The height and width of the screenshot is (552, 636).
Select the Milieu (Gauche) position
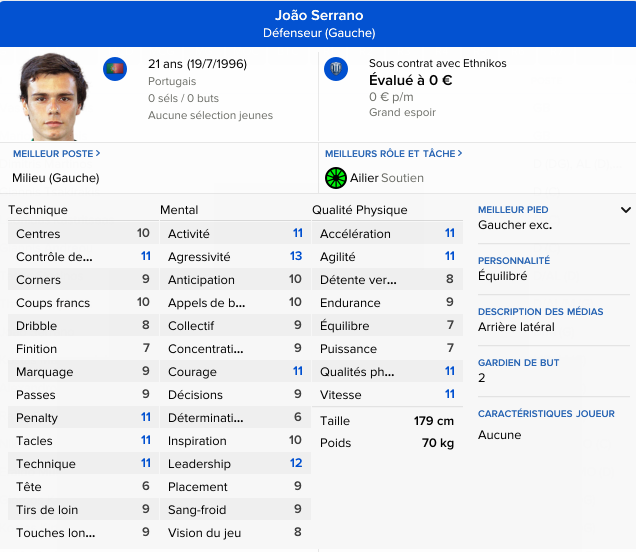pyautogui.click(x=56, y=178)
